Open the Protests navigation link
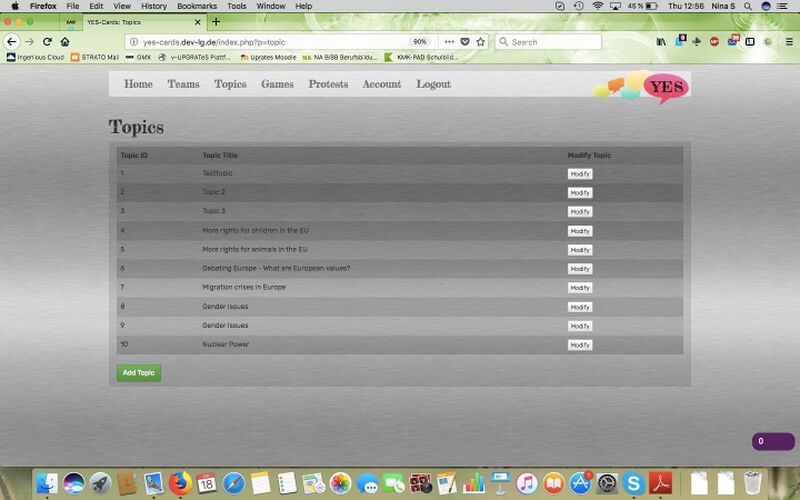 tap(328, 84)
